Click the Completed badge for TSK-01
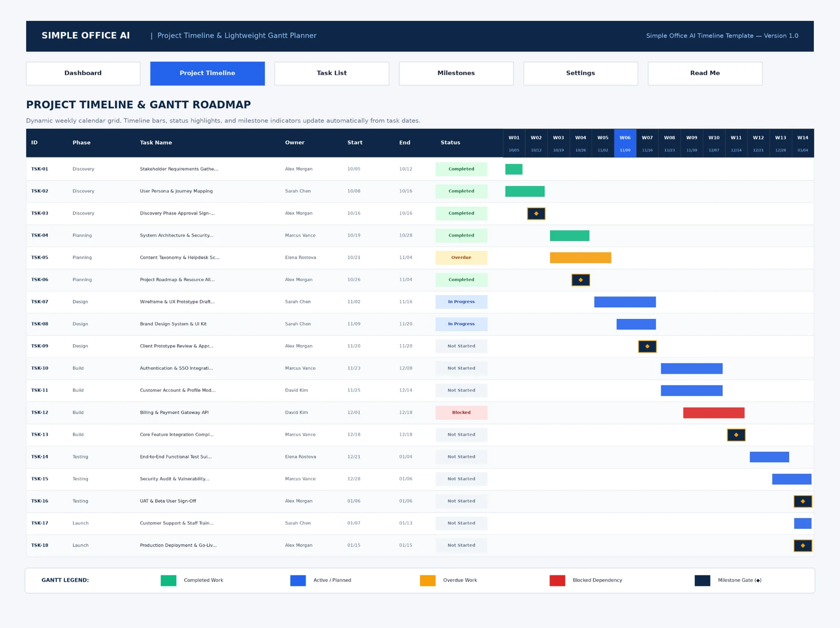This screenshot has height=628, width=840. [461, 169]
